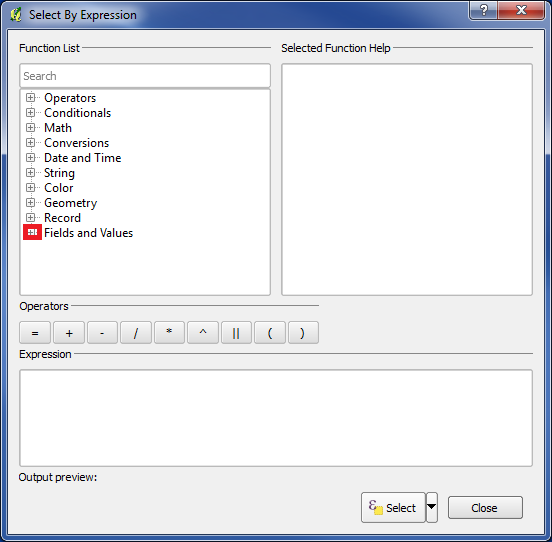This screenshot has width=552, height=542.
Task: Click the equals operator button
Action: 35,332
